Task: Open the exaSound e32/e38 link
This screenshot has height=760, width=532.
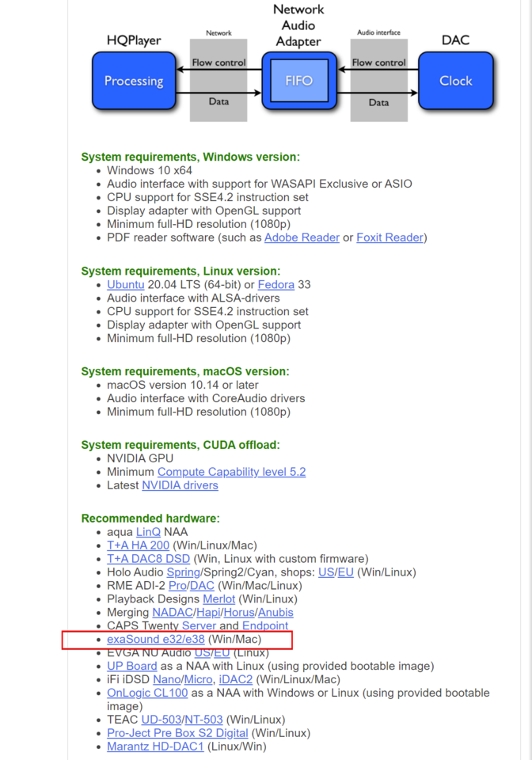Action: click(155, 640)
